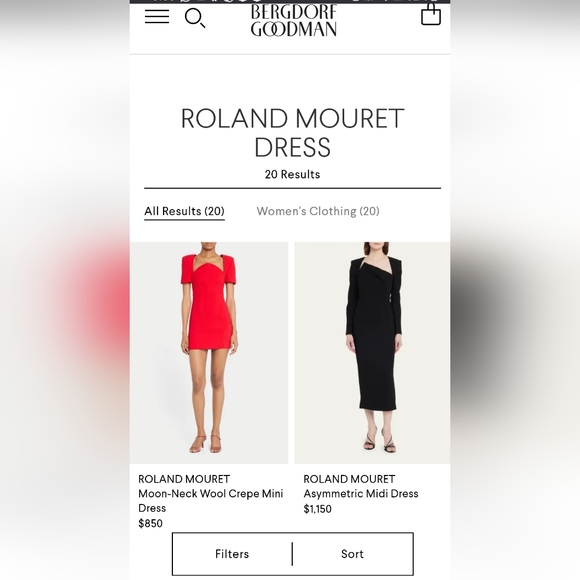The width and height of the screenshot is (580, 580).
Task: Click the Roland Mouret brand above the Asymmetric dress
Action: click(x=349, y=479)
